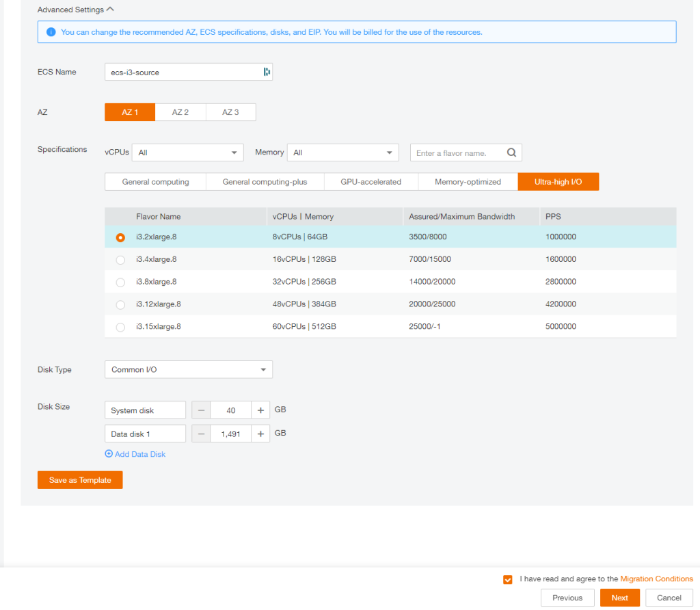Click the edit icon beside the ECS Name input

(267, 71)
